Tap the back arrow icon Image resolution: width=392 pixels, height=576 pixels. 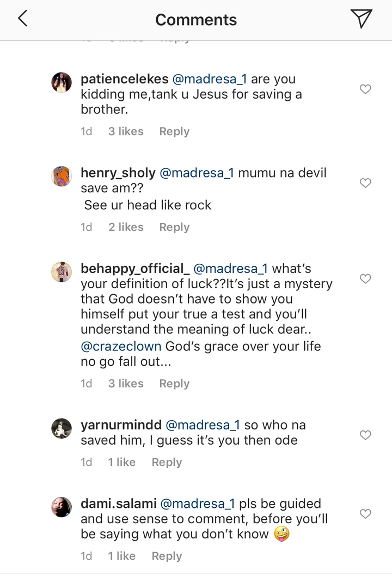click(x=22, y=19)
